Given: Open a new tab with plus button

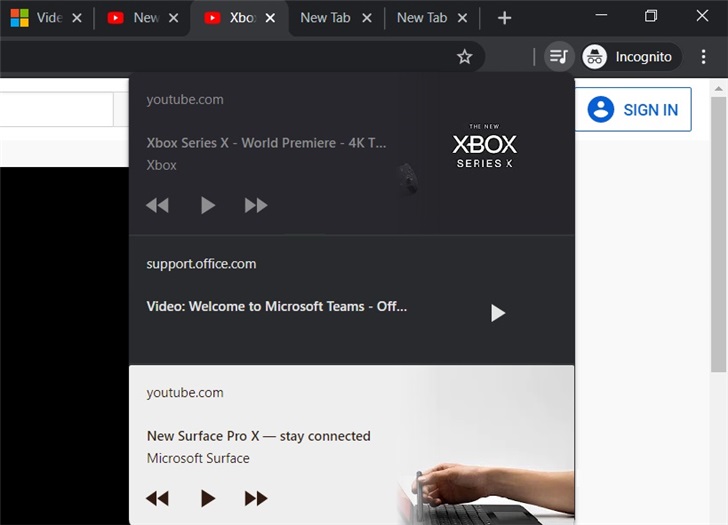Looking at the screenshot, I should click(505, 18).
